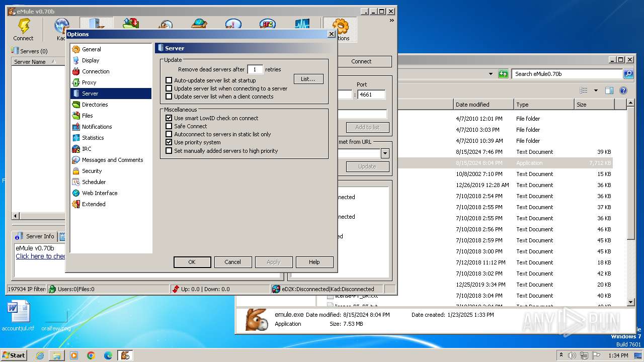Open the Start menu
This screenshot has height=362, width=644.
[14, 355]
